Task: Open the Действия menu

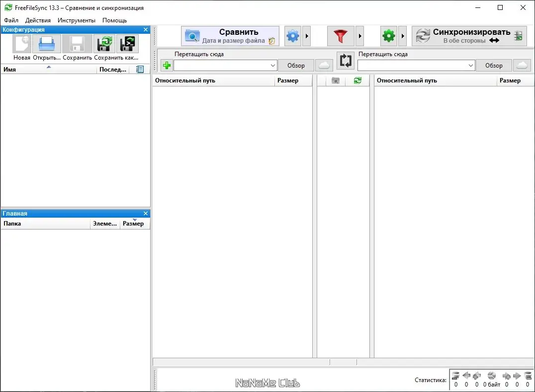Action: click(x=38, y=20)
